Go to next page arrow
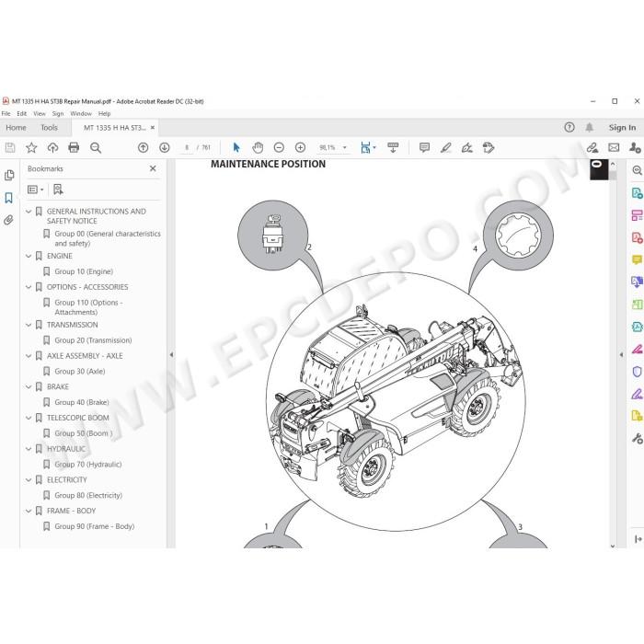The image size is (644, 644). pyautogui.click(x=165, y=147)
